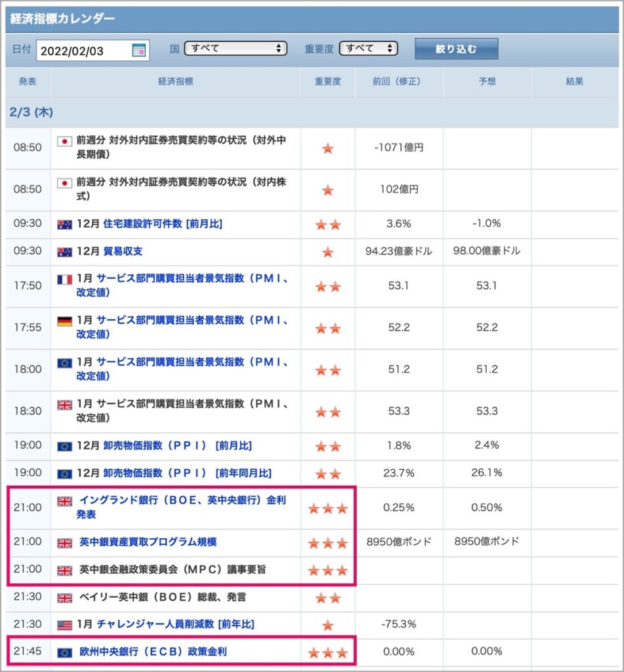Open the 貿易収支 indicator link
624x672 pixels.
[123, 251]
